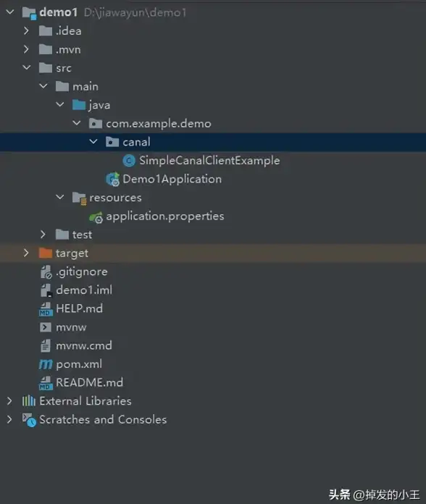Open the .gitignore file
426x504 pixels.
pyautogui.click(x=82, y=272)
